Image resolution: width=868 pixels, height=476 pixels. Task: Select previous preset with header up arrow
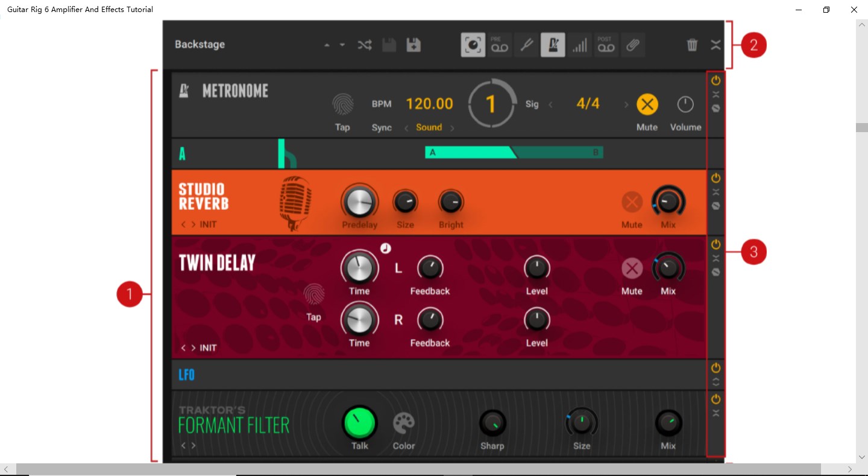click(327, 45)
